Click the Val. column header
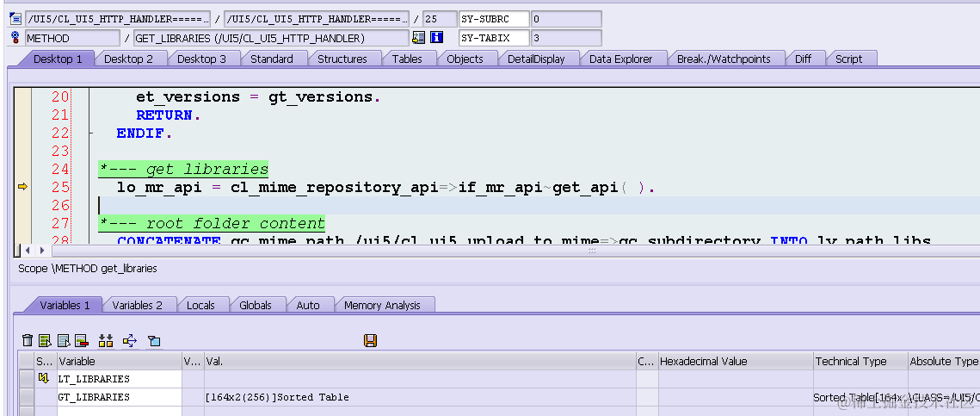 coord(420,361)
